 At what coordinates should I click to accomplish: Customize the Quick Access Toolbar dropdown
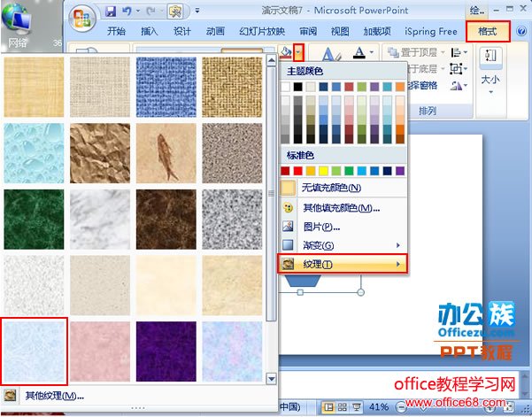(197, 12)
